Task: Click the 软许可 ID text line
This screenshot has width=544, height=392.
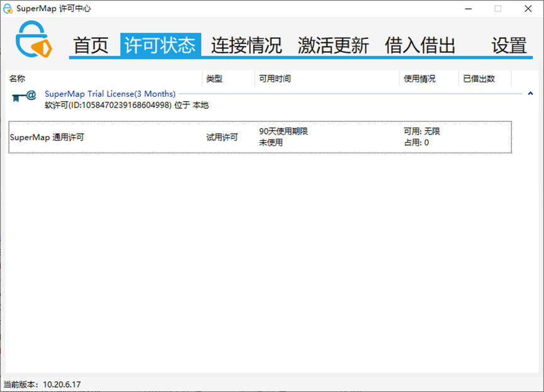Action: tap(126, 105)
